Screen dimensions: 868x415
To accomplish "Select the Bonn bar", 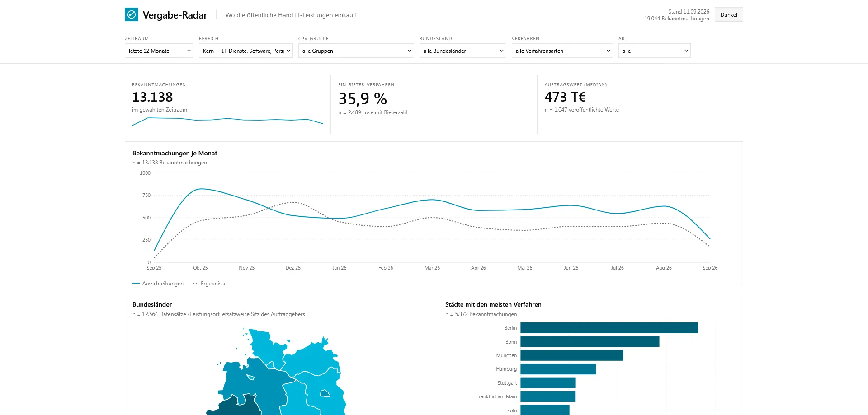I will click(590, 341).
